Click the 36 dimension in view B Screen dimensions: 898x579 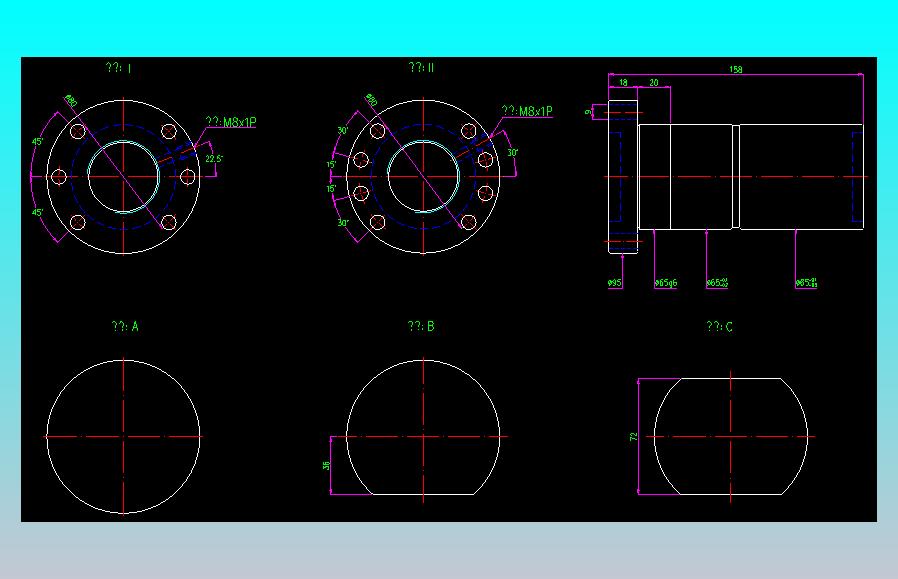[326, 466]
